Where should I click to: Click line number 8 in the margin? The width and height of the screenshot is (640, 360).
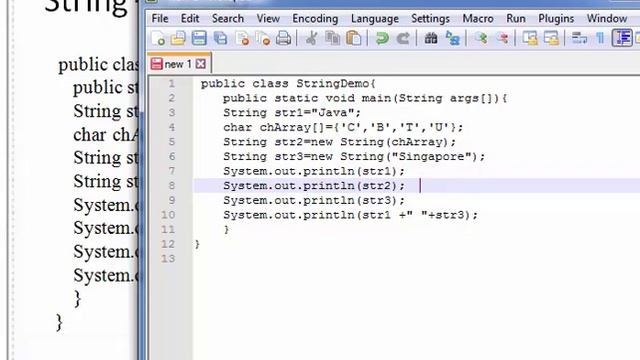(171, 186)
